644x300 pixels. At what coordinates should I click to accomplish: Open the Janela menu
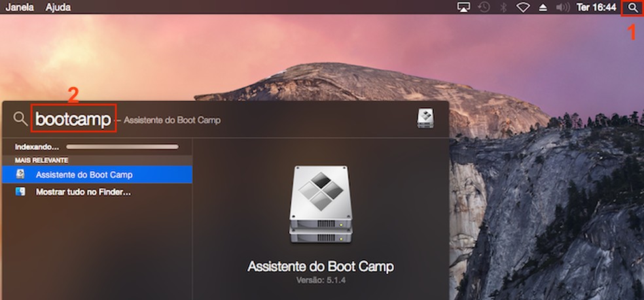pyautogui.click(x=20, y=7)
